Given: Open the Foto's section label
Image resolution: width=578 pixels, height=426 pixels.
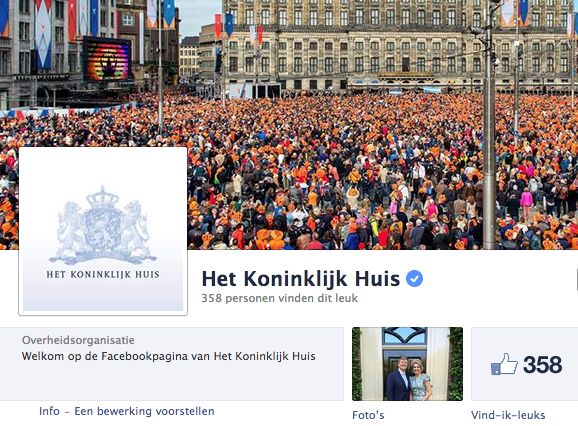Looking at the screenshot, I should pos(368,415).
